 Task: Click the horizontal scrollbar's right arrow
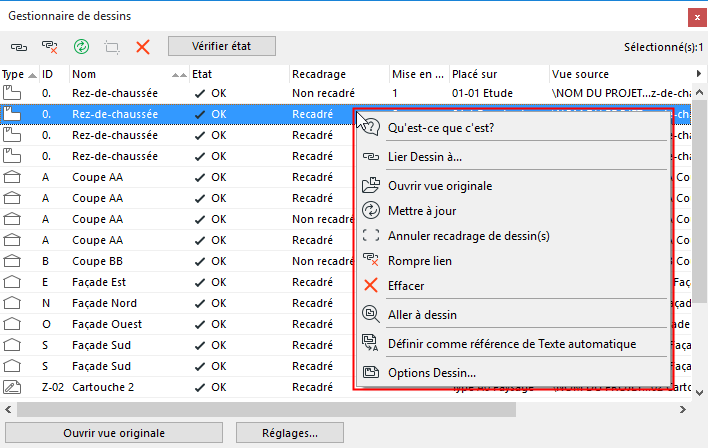point(685,409)
